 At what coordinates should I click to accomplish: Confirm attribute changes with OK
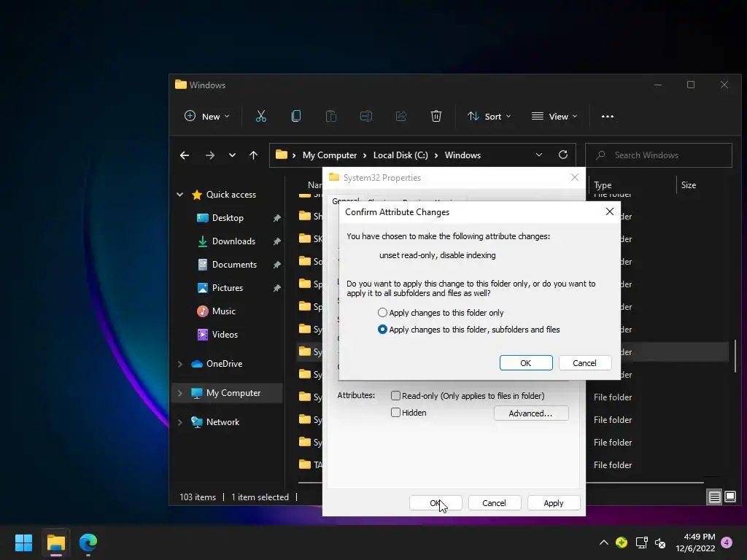tap(526, 363)
